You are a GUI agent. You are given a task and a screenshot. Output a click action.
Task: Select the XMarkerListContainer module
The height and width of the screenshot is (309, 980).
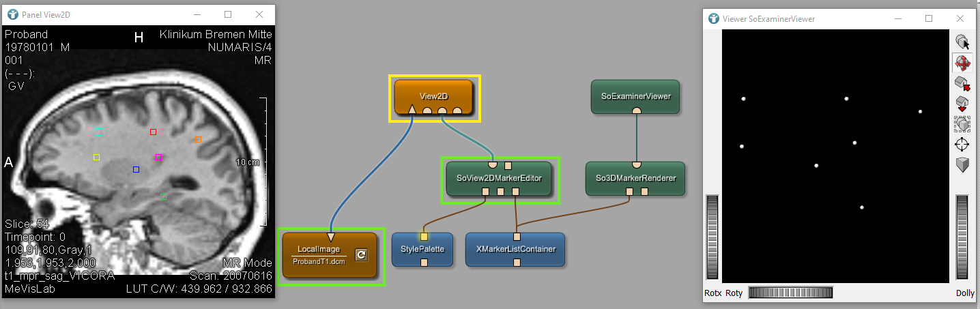(x=516, y=249)
